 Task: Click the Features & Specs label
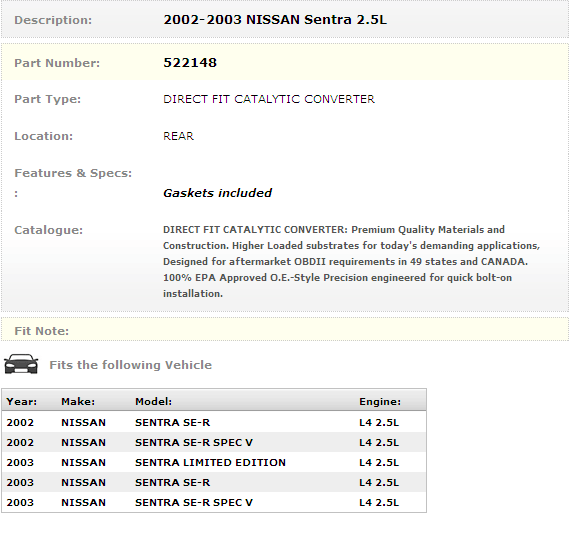click(x=73, y=173)
